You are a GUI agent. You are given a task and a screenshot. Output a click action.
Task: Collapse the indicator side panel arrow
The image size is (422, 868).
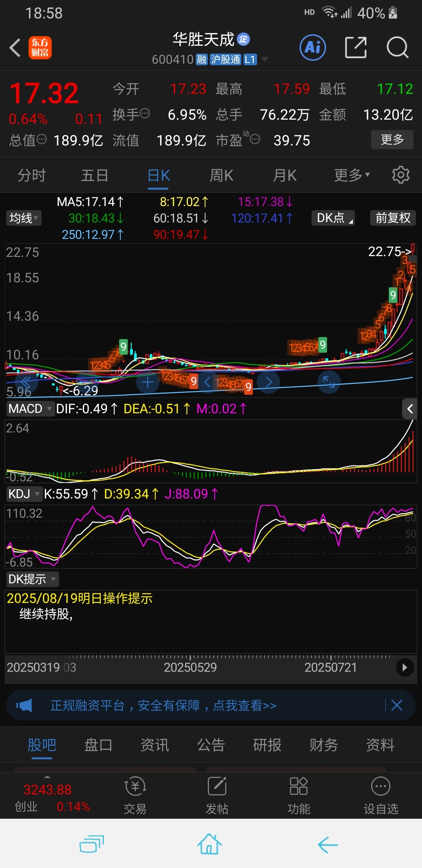click(410, 409)
